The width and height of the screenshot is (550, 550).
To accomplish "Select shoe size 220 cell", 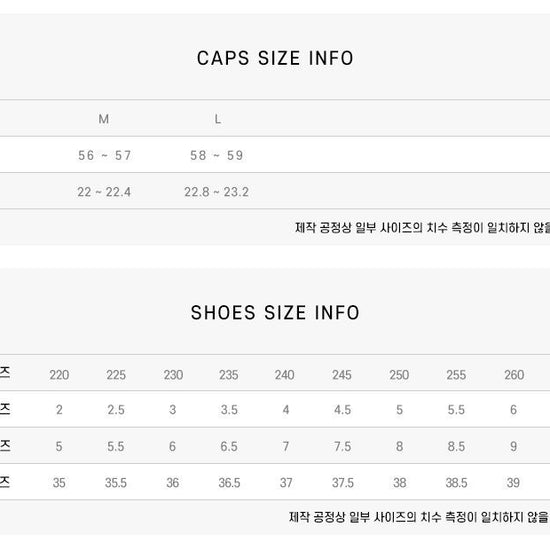I will pos(59,375).
